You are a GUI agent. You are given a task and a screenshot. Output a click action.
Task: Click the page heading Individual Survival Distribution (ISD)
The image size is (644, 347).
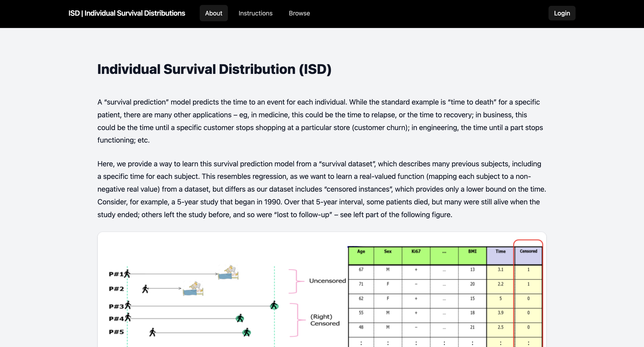[214, 69]
